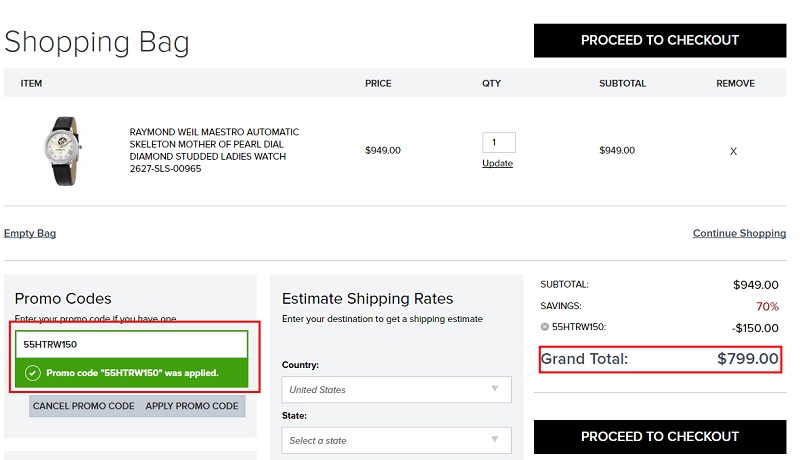Open the Continue Shopping link
The width and height of the screenshot is (800, 460).
point(739,233)
